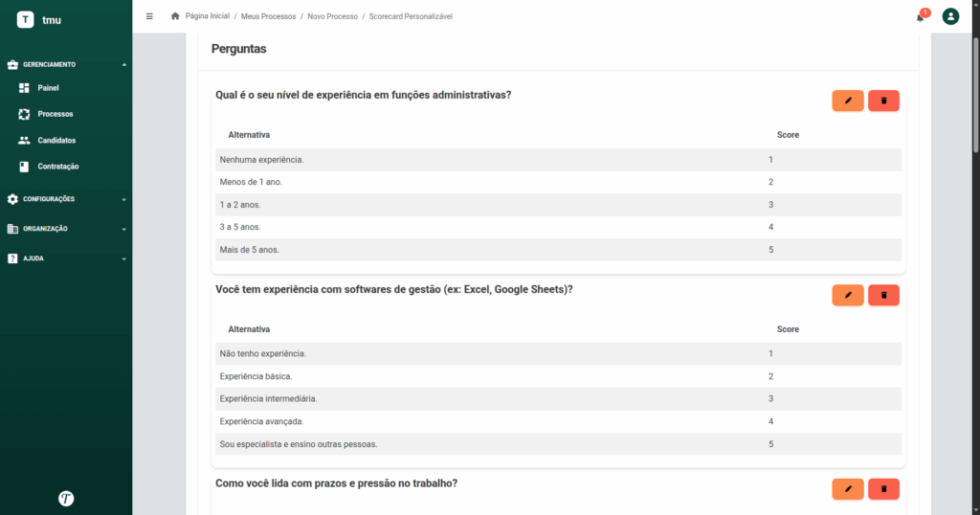Delete the management software question
The height and width of the screenshot is (515, 980).
click(x=883, y=295)
